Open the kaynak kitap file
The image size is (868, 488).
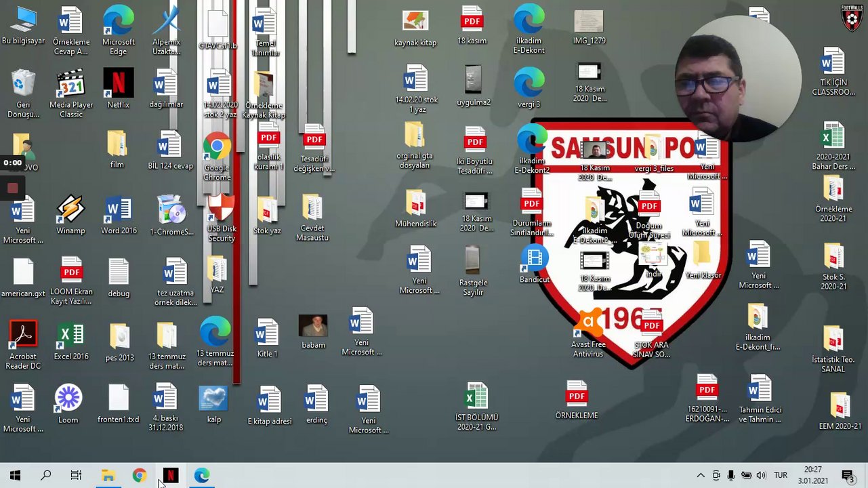[x=415, y=28]
